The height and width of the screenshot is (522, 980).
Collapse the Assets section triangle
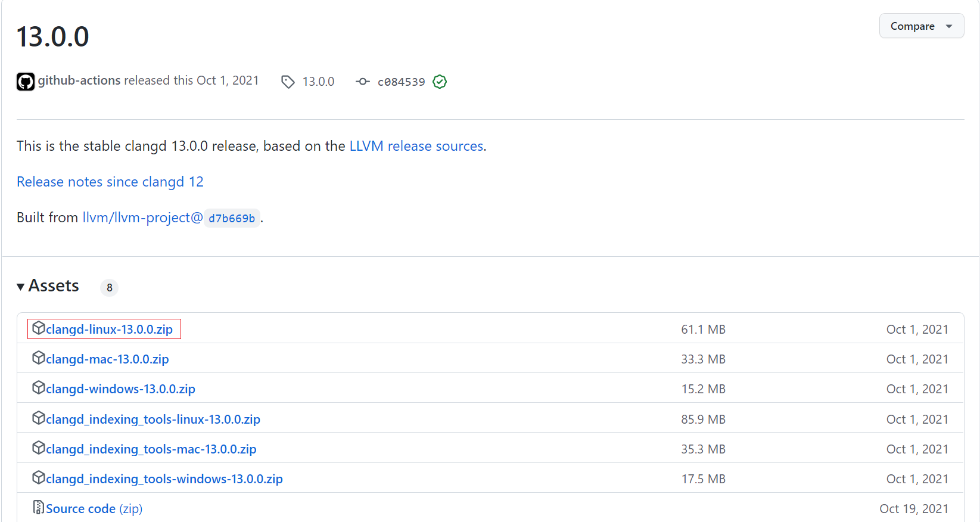(x=21, y=287)
